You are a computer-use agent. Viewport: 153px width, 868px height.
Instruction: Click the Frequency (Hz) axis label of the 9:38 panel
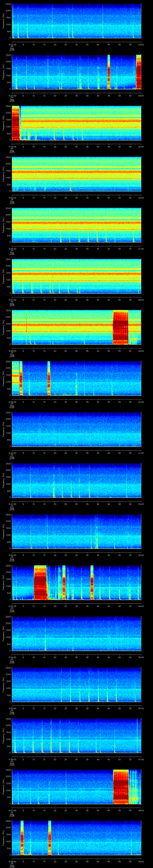point(3,838)
